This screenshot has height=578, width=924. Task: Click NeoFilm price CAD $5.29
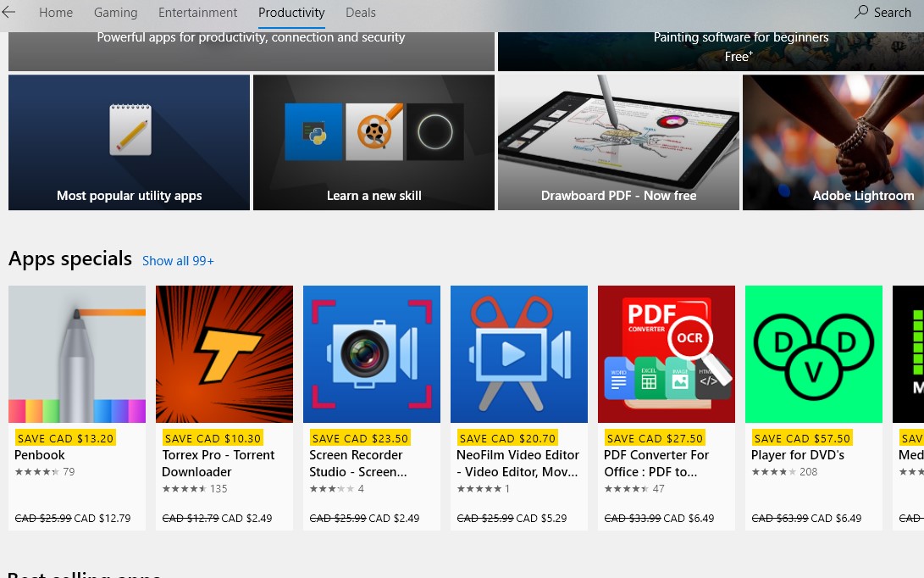point(541,519)
